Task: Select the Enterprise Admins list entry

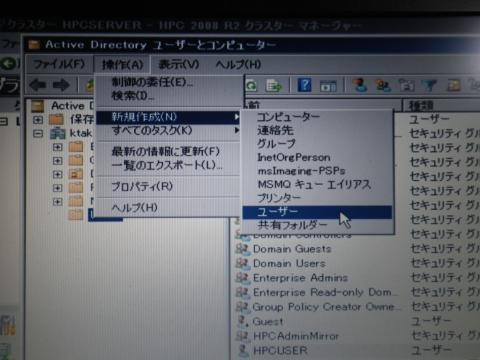Action: 300,278
